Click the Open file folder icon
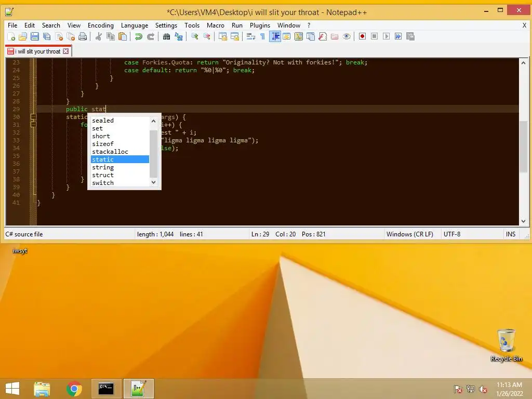Image resolution: width=532 pixels, height=399 pixels. [x=23, y=36]
